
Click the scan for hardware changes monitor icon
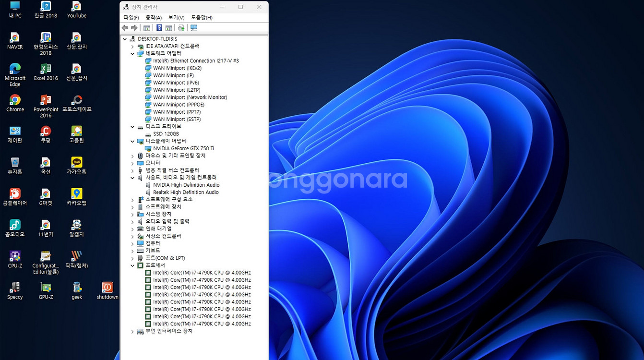point(194,28)
